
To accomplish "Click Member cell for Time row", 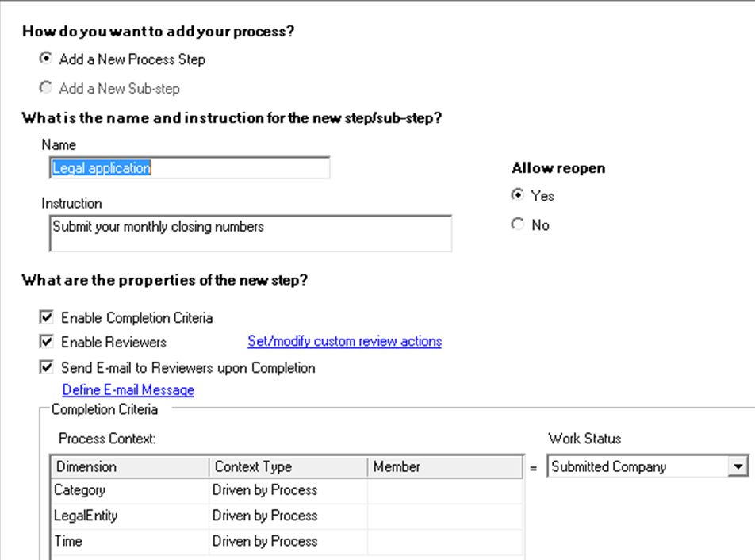I will coord(444,541).
